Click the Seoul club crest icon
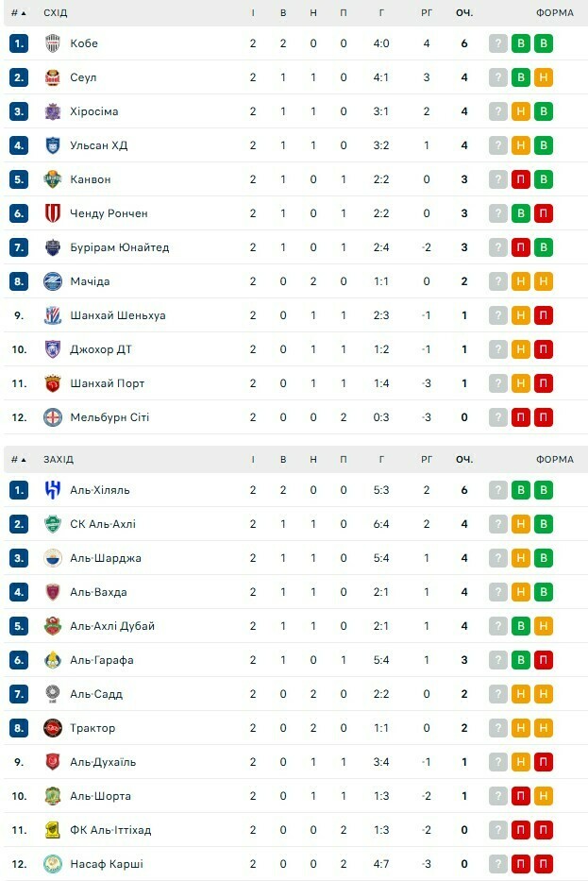The image size is (588, 881). coord(53,77)
